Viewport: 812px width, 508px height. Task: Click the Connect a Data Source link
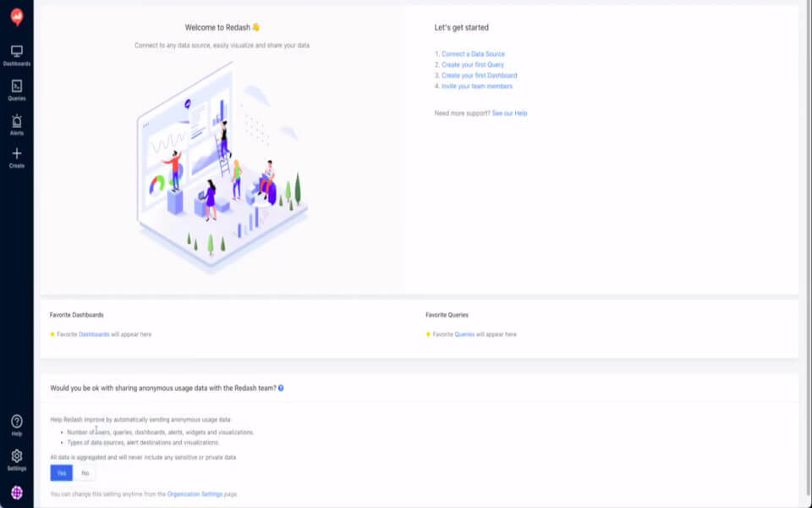(x=473, y=54)
